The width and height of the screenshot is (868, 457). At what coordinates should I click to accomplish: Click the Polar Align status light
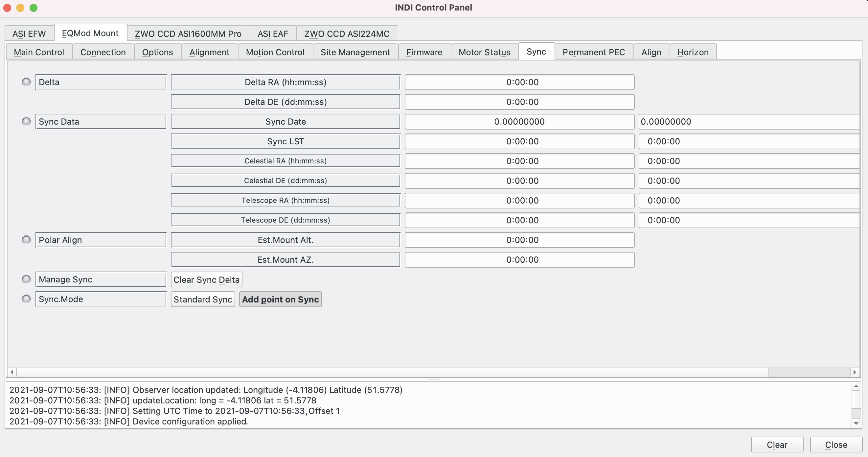click(x=26, y=240)
